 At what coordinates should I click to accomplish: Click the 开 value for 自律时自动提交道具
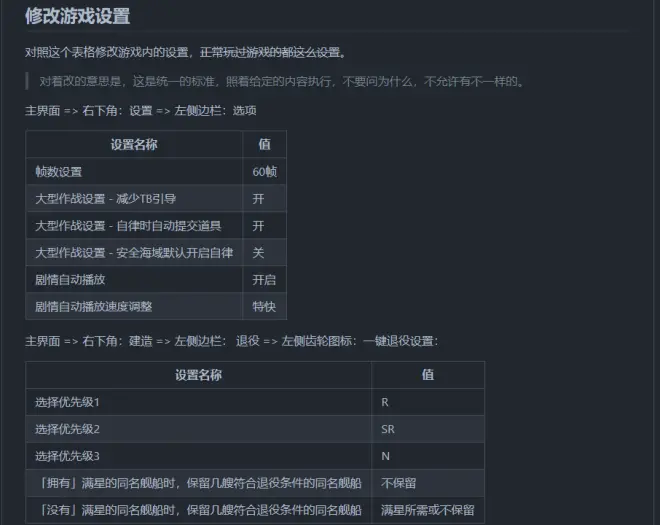[x=264, y=226]
